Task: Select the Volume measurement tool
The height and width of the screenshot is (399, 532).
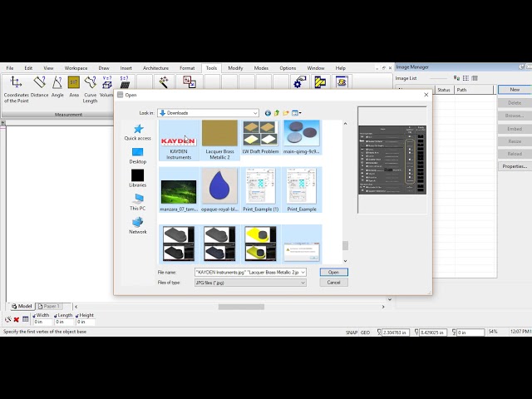Action: (106, 87)
